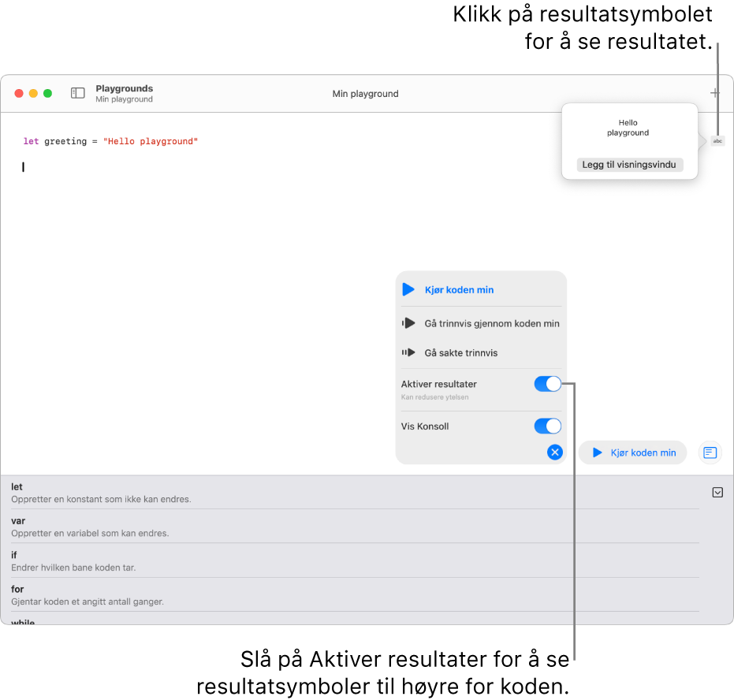
Task: Click 'Legg til visningsvindu' button
Action: click(629, 165)
